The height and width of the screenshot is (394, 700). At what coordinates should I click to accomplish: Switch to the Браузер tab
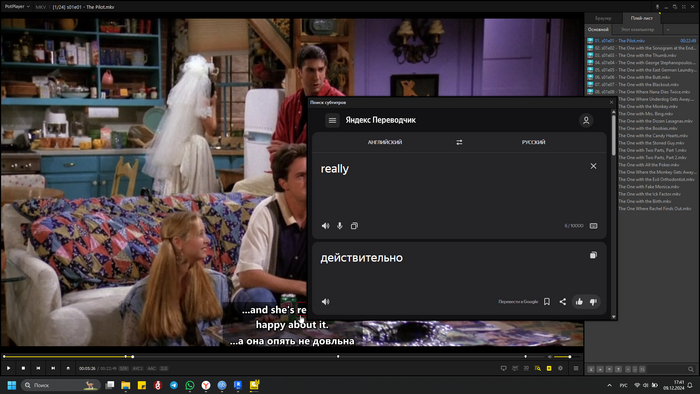click(x=603, y=18)
